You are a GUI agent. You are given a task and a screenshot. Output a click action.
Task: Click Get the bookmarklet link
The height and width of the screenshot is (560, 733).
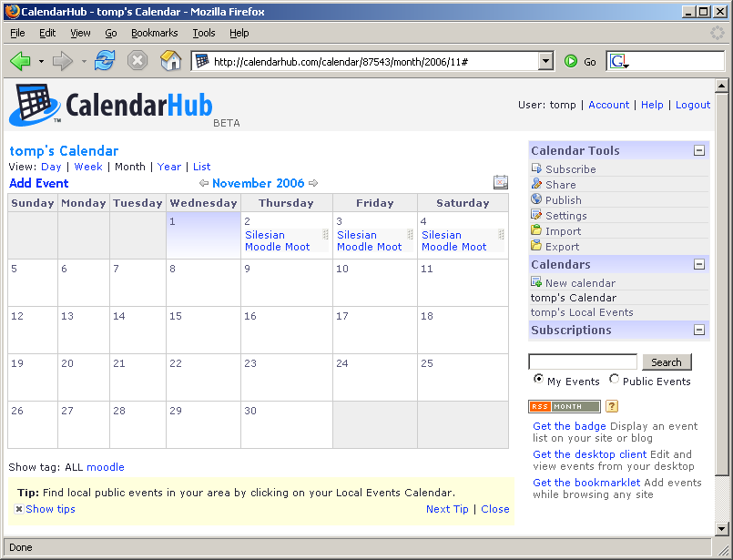pyautogui.click(x=586, y=483)
